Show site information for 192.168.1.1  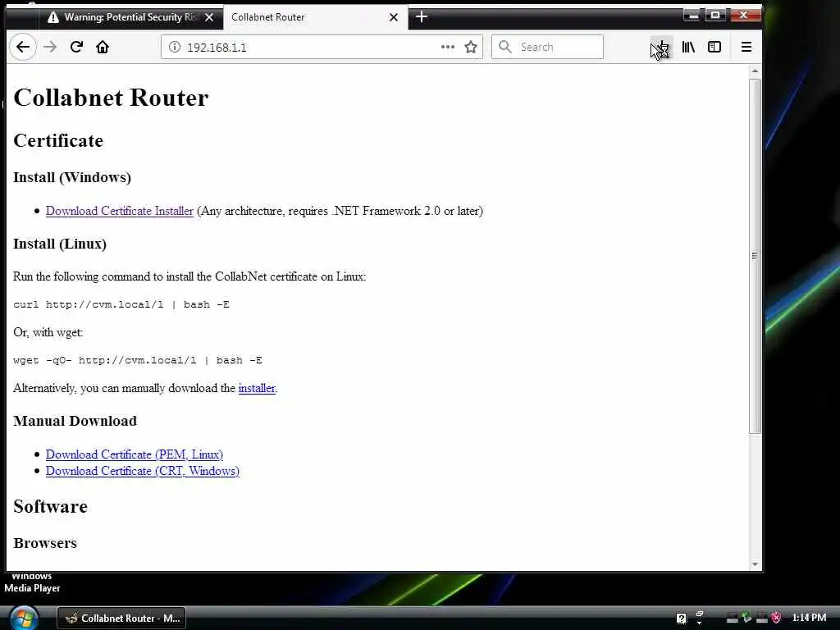[174, 47]
